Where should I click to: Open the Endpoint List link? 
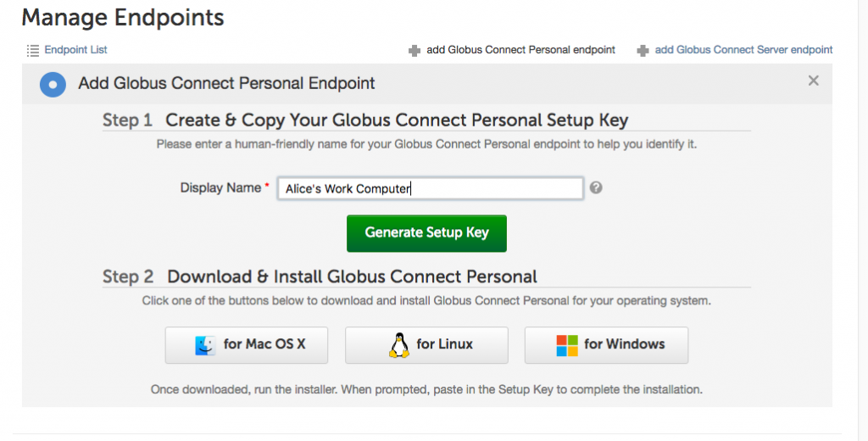[x=75, y=50]
